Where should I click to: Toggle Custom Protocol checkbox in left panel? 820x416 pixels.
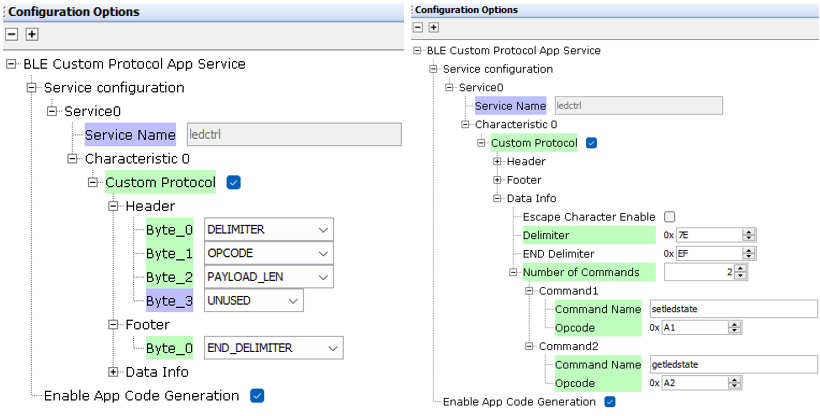coord(234,183)
